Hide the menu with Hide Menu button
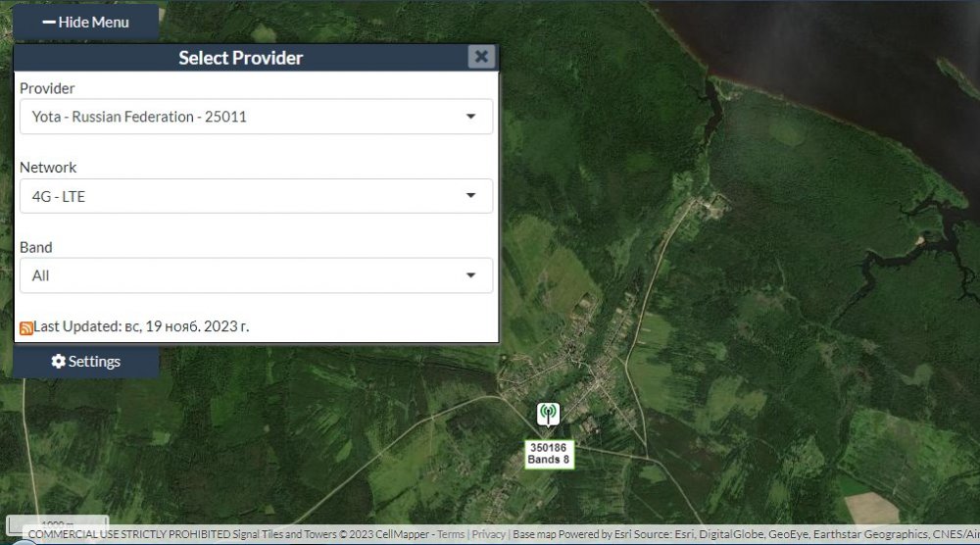Image resolution: width=980 pixels, height=545 pixels. [x=86, y=22]
